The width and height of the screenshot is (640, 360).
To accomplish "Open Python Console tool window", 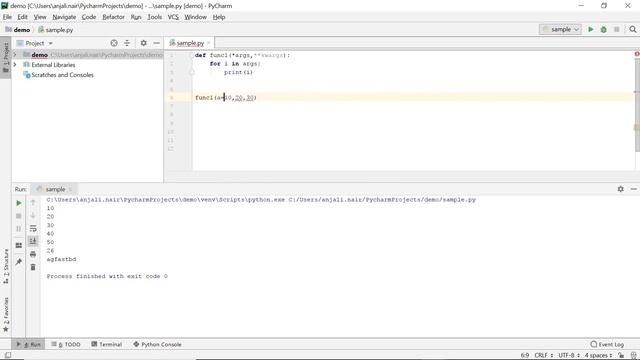I will pos(157,344).
